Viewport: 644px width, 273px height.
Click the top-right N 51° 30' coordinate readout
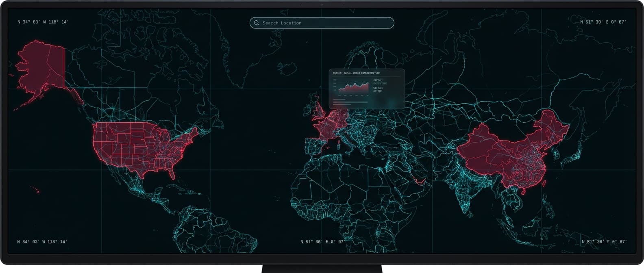pyautogui.click(x=603, y=22)
